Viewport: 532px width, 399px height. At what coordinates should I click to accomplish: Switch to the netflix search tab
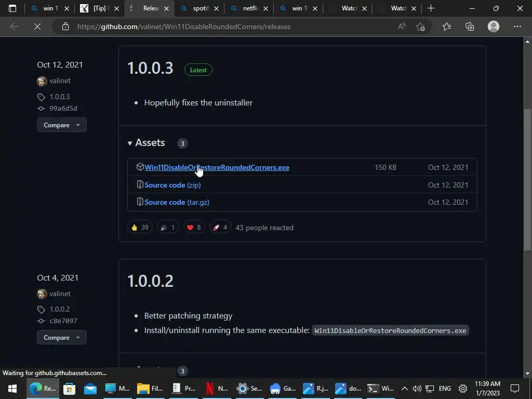[249, 8]
